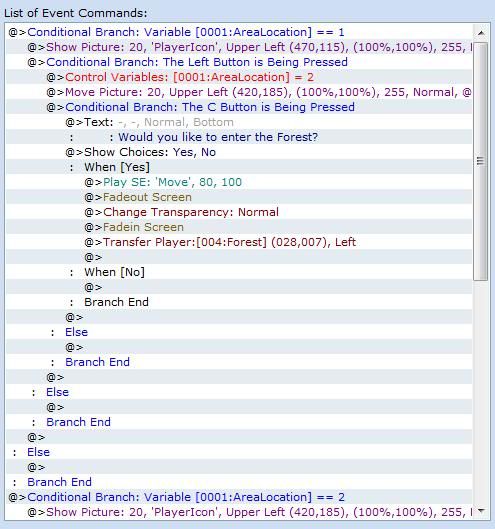This screenshot has height=529, width=495.
Task: Click the scrollbar up arrow
Action: click(481, 33)
